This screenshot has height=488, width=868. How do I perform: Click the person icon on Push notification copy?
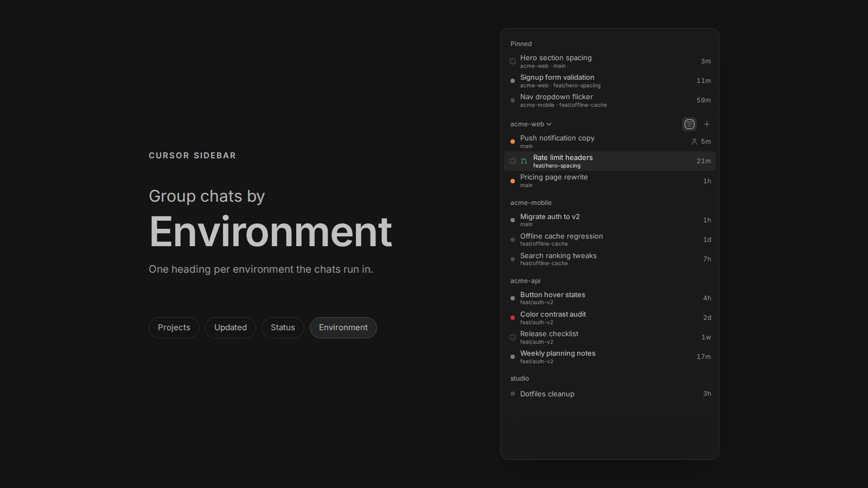point(694,142)
